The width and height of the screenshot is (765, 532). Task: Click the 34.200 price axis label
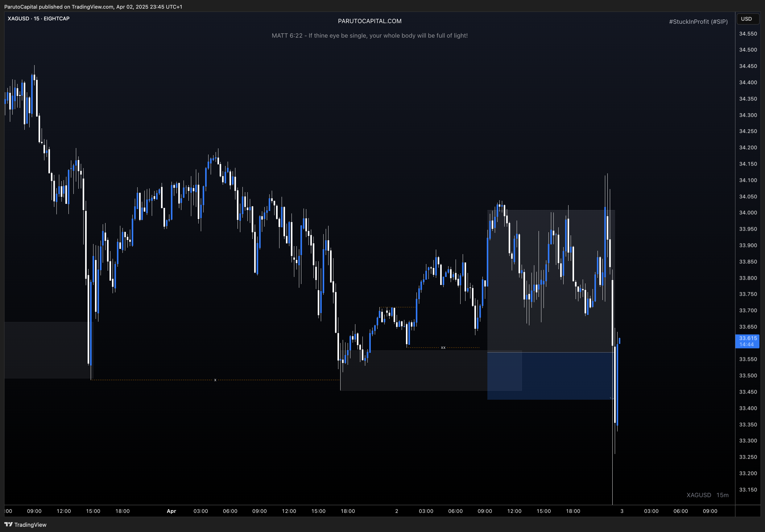[x=748, y=148]
